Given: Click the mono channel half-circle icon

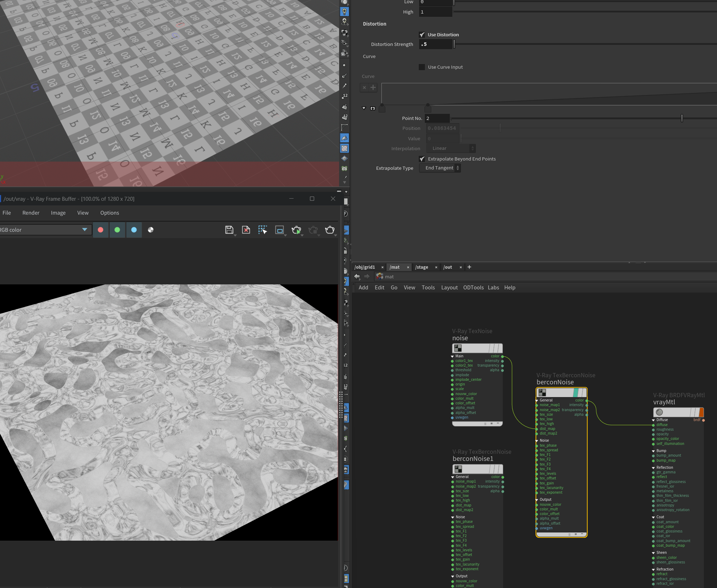Looking at the screenshot, I should (x=151, y=230).
